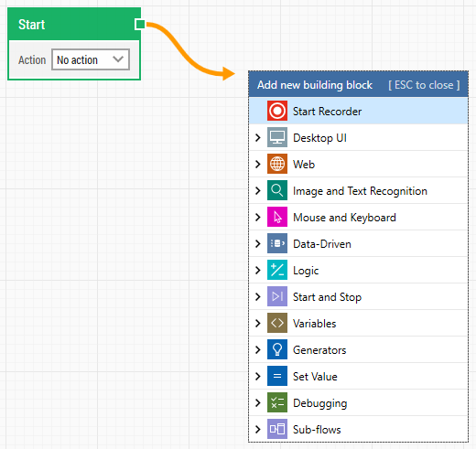Pick Mouse and Keyboard entry
Screen dimensions: 476x449
coord(359,217)
